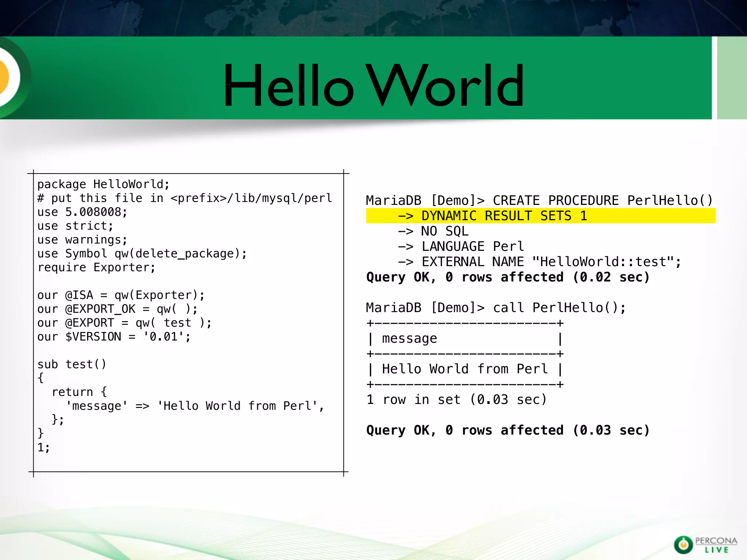747x560 pixels.
Task: Click the '-> LANGUAGE Perl' line
Action: click(461, 247)
